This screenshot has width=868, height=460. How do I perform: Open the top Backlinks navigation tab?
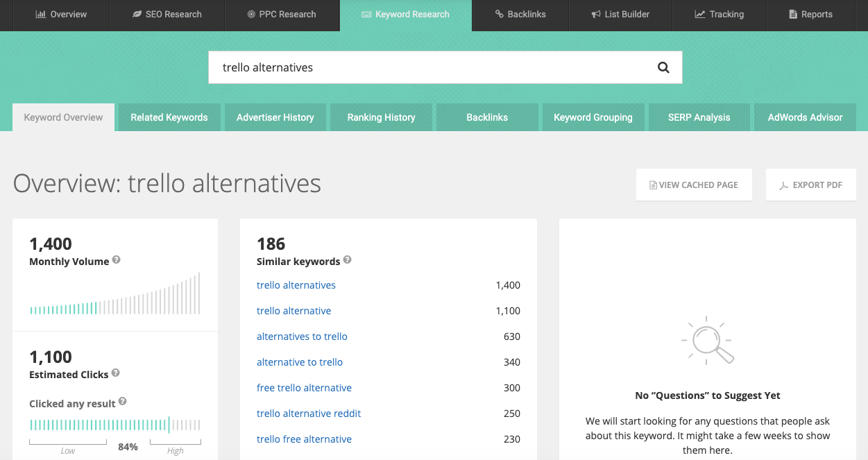(520, 15)
